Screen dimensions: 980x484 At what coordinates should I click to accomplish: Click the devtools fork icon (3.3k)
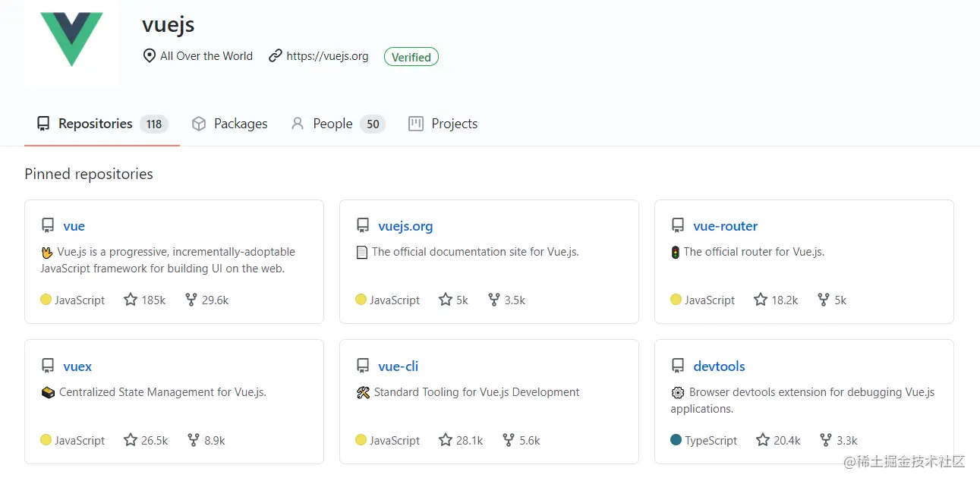click(826, 440)
